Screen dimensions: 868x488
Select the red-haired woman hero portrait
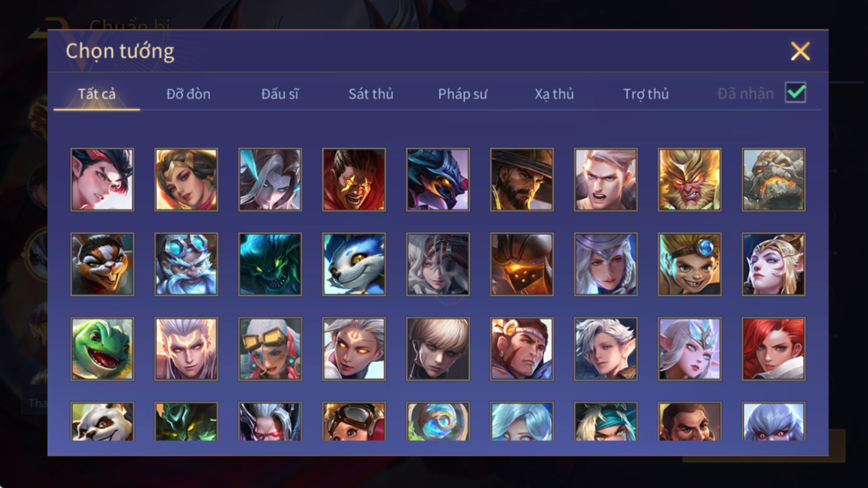tap(773, 349)
